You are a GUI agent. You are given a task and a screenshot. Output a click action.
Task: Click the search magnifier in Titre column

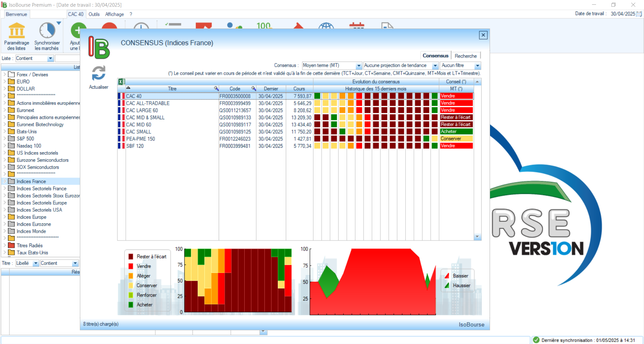point(216,88)
